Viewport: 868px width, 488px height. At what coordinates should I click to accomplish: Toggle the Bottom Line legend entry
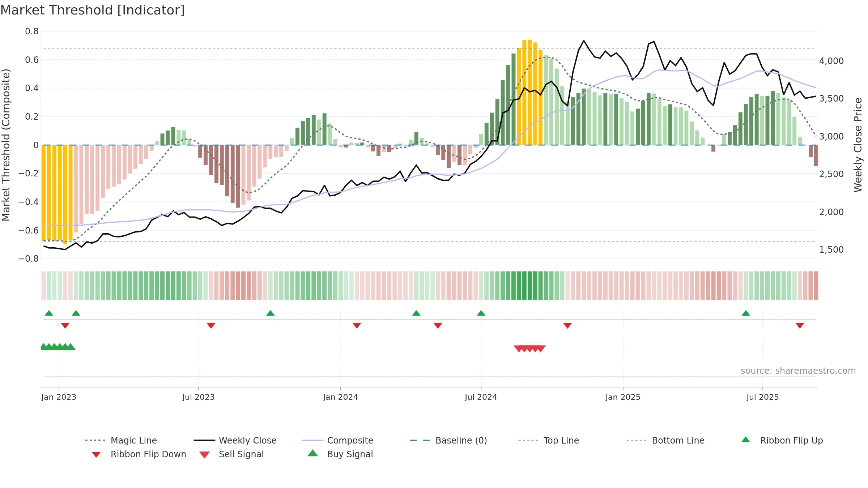[x=665, y=440]
